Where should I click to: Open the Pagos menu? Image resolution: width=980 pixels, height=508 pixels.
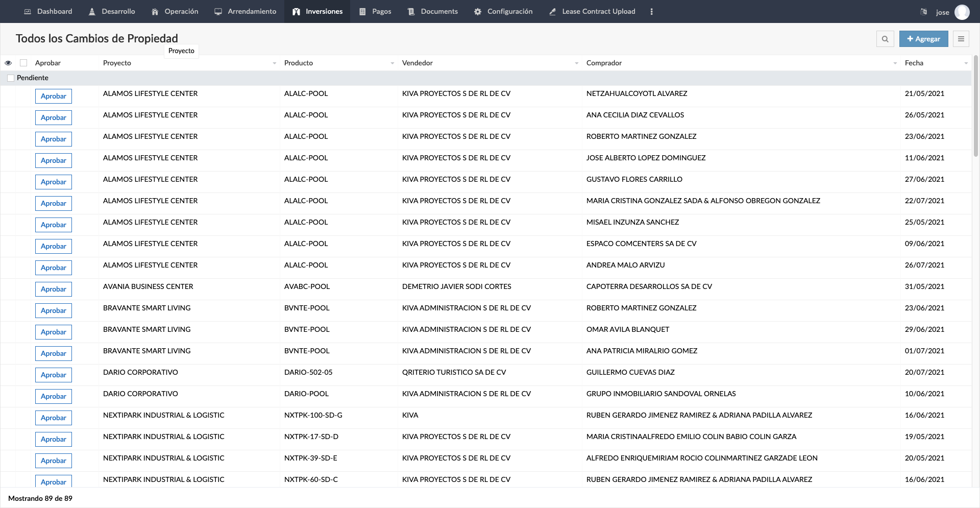(x=375, y=12)
